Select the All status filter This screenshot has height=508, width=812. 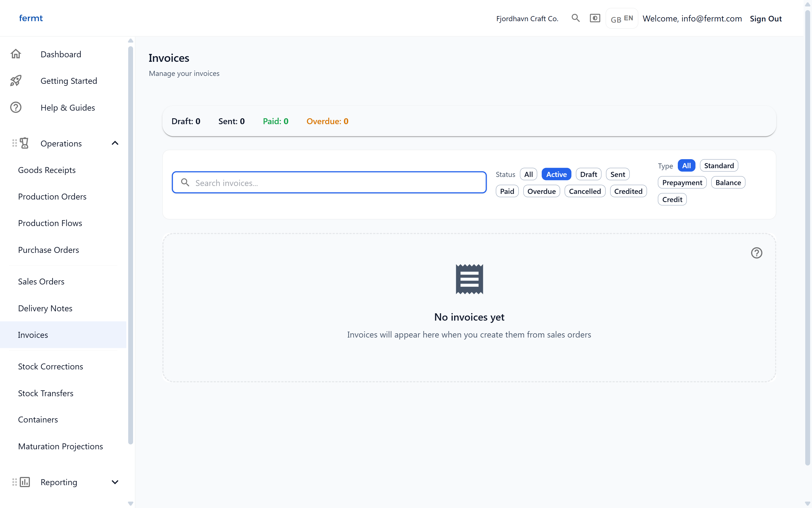[x=528, y=174]
